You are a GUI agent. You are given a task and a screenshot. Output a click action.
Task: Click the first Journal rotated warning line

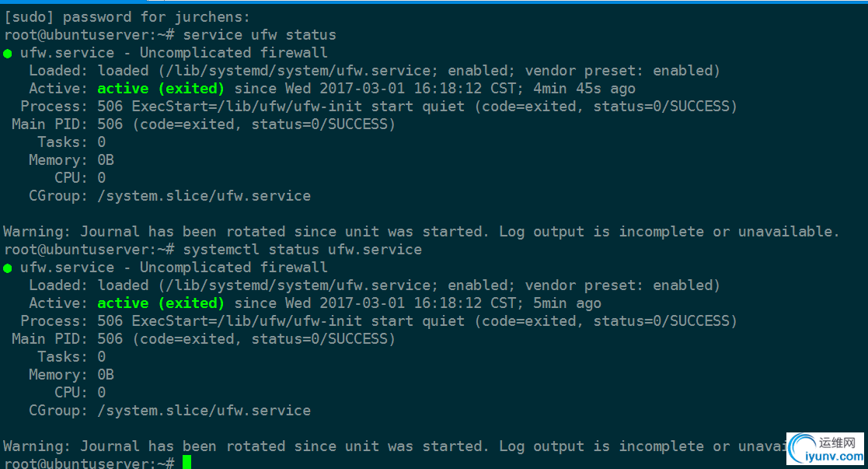[x=421, y=232]
